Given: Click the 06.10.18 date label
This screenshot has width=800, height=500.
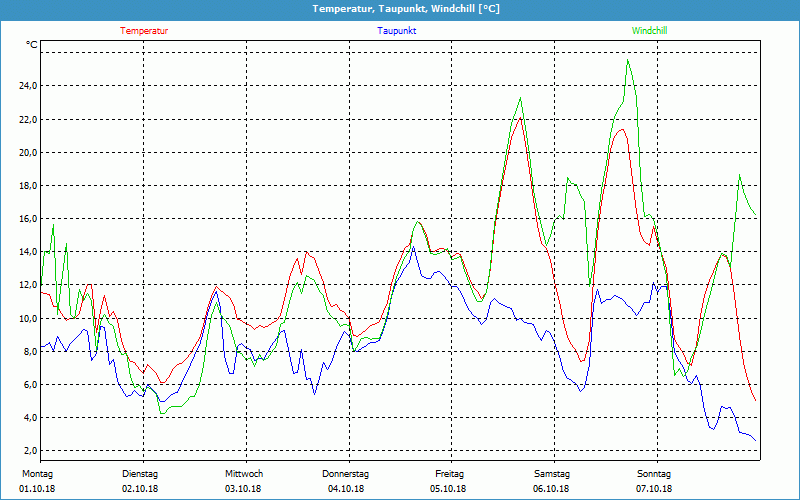Looking at the screenshot, I should [x=552, y=489].
